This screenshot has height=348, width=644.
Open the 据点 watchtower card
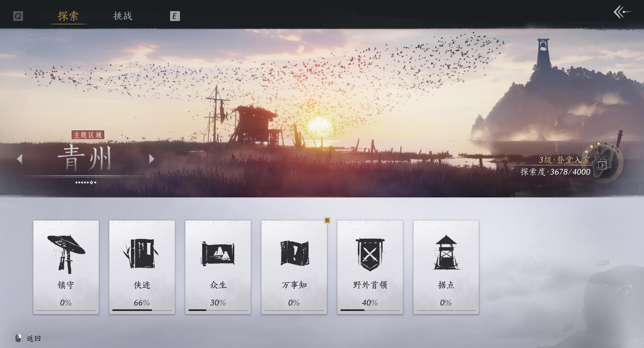point(446,267)
